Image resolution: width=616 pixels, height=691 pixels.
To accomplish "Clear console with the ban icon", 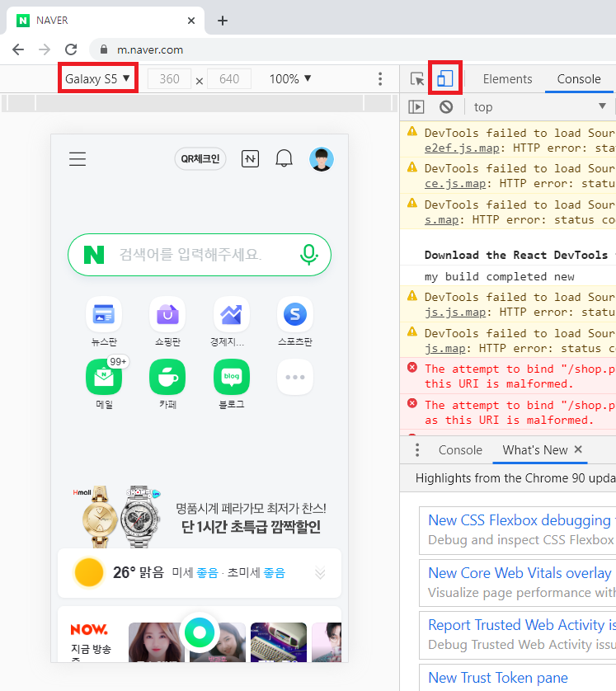I will pos(446,107).
